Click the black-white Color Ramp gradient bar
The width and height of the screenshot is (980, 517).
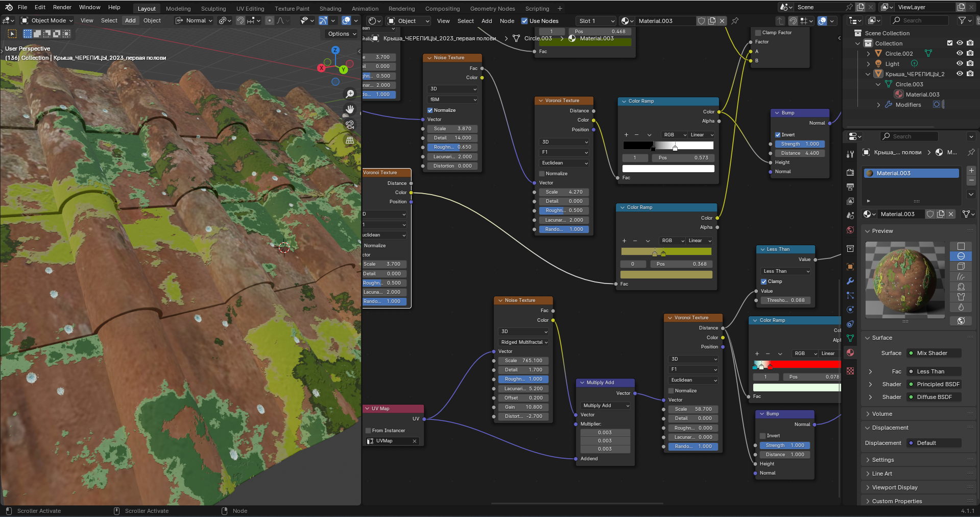point(668,146)
